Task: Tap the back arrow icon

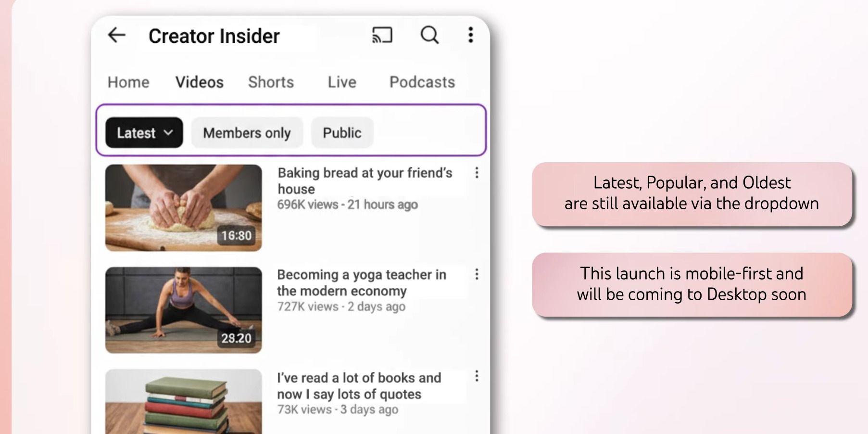Action: coord(116,35)
